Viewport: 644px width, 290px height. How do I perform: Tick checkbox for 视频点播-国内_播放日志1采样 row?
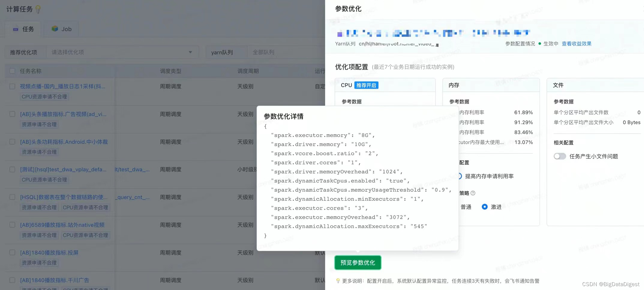point(12,86)
